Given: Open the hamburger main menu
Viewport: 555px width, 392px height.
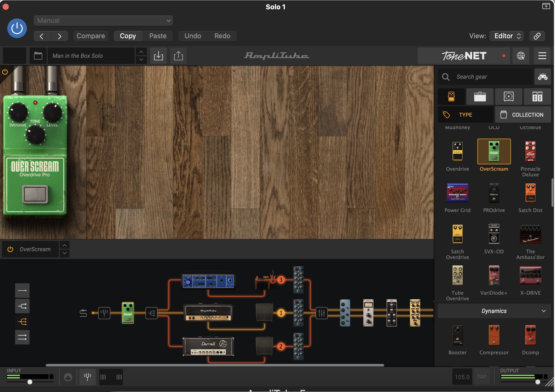Looking at the screenshot, I should click(542, 56).
